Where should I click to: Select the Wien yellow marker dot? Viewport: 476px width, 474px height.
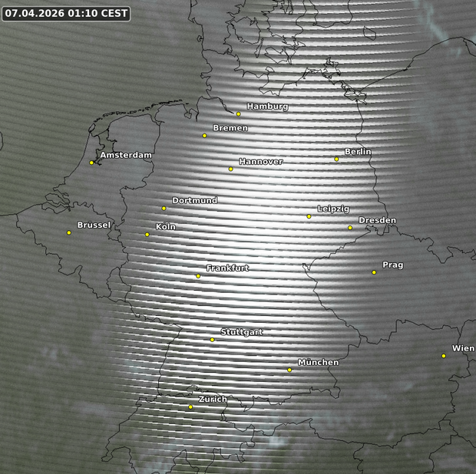[x=444, y=356]
